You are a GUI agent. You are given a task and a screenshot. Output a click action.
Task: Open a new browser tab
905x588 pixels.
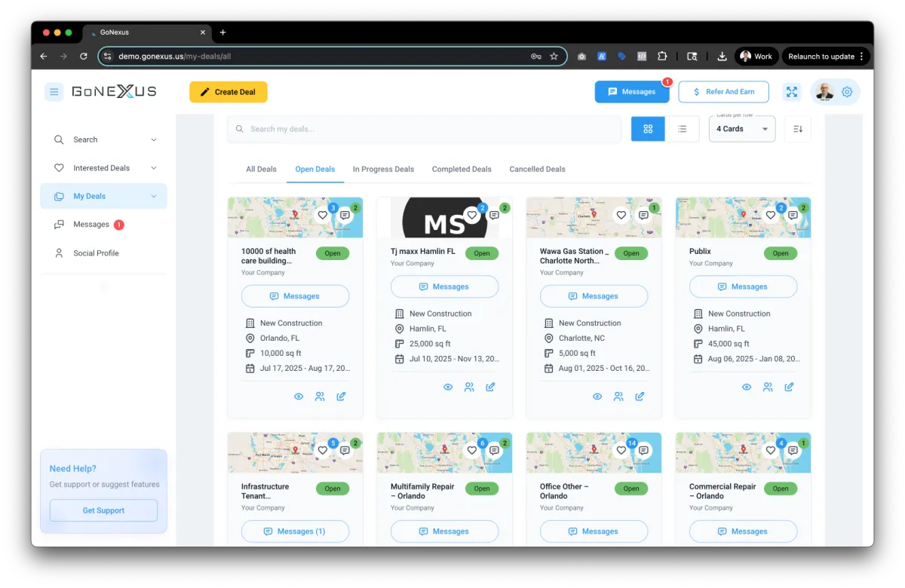222,32
